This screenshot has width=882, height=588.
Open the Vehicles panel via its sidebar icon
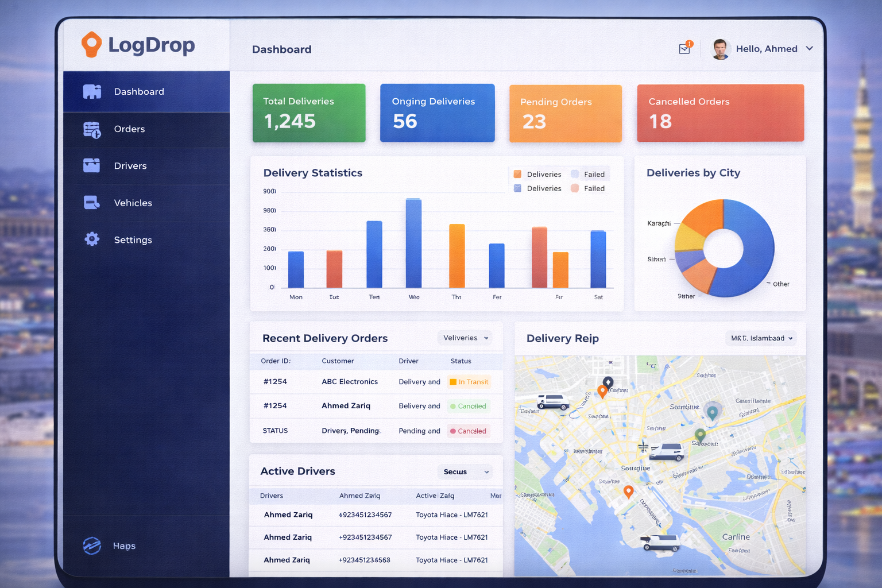coord(92,202)
